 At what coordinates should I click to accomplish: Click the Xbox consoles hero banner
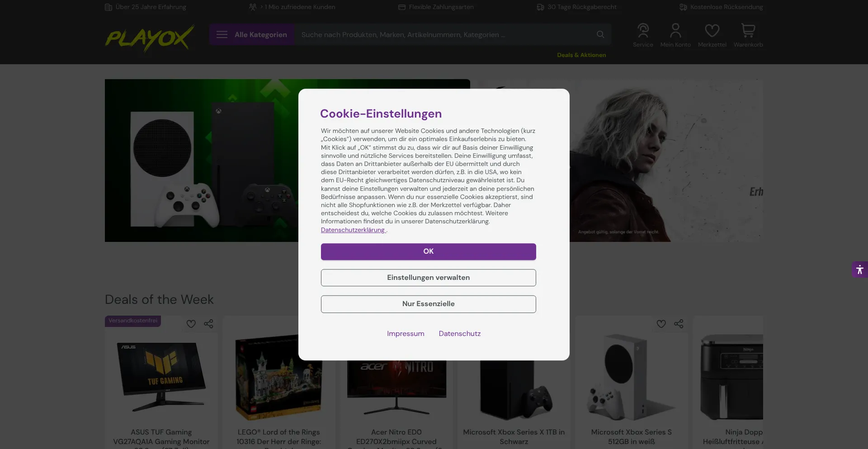pyautogui.click(x=202, y=161)
